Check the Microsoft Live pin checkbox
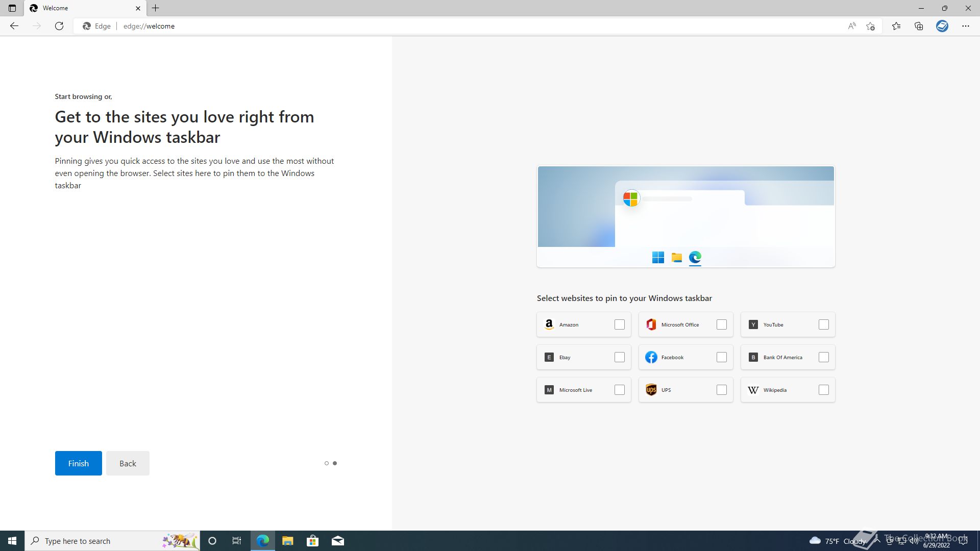The height and width of the screenshot is (551, 980). (620, 390)
